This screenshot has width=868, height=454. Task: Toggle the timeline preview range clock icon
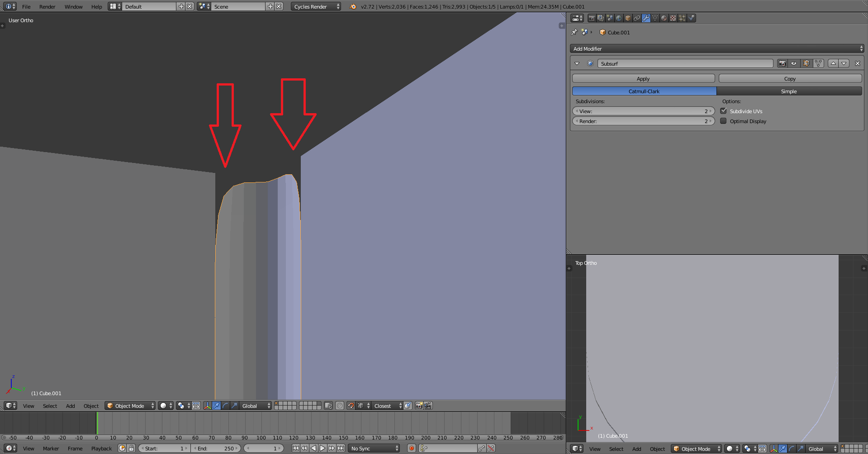(122, 448)
